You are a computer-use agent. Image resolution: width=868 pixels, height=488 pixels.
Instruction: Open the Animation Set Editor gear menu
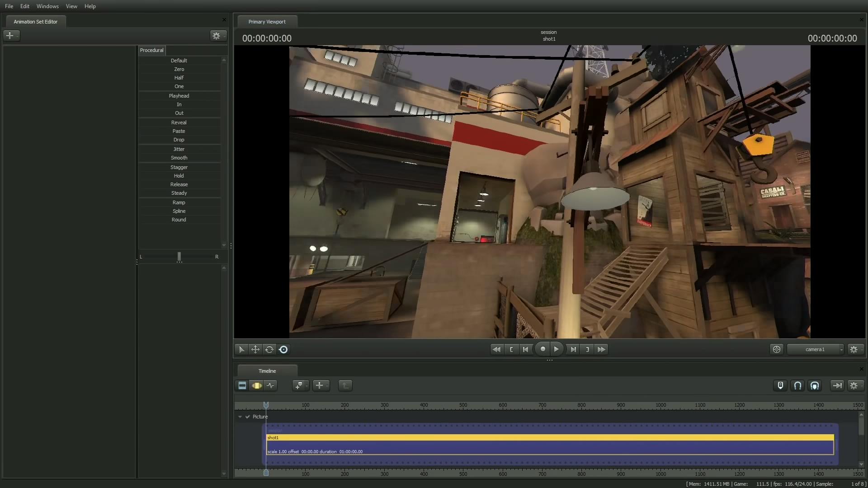click(217, 36)
